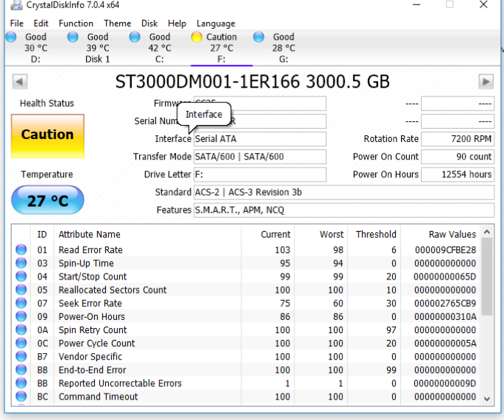Click the Raw Values column header
This screenshot has height=420, width=504.
[441, 234]
